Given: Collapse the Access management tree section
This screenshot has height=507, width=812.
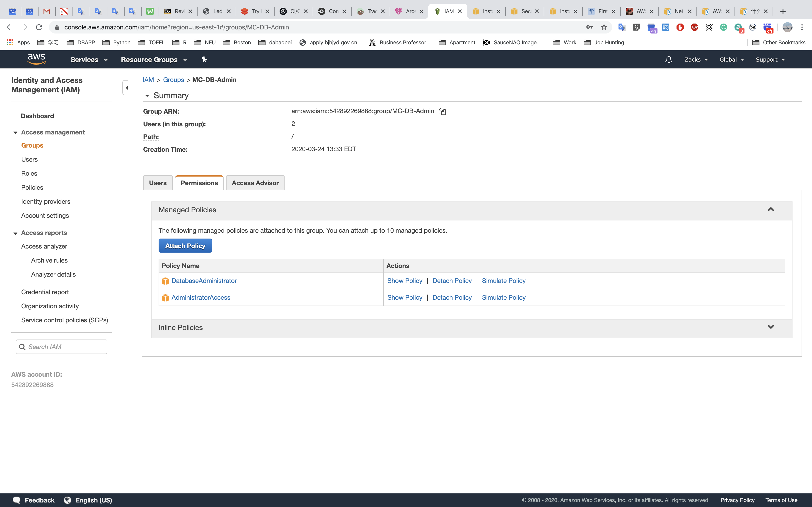Looking at the screenshot, I should [15, 132].
